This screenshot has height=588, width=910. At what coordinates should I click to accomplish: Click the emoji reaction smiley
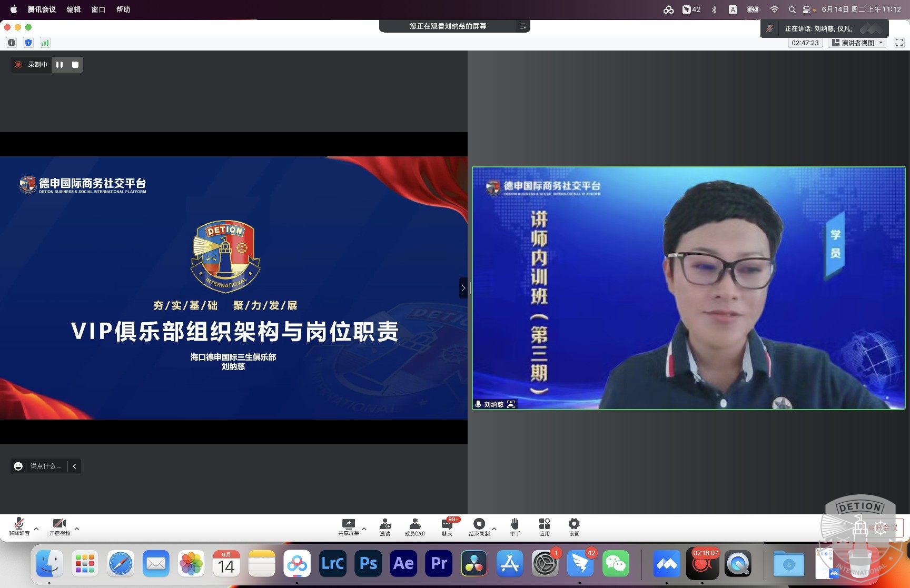[18, 466]
